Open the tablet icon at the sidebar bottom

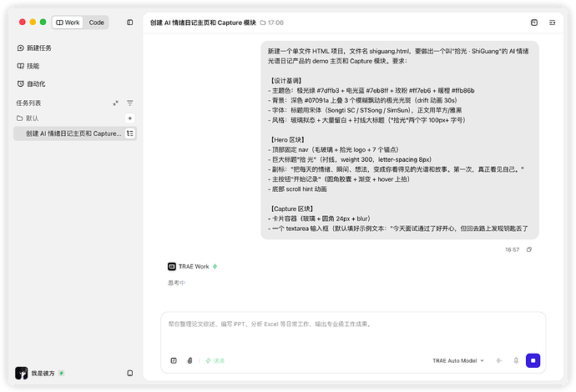click(x=130, y=373)
